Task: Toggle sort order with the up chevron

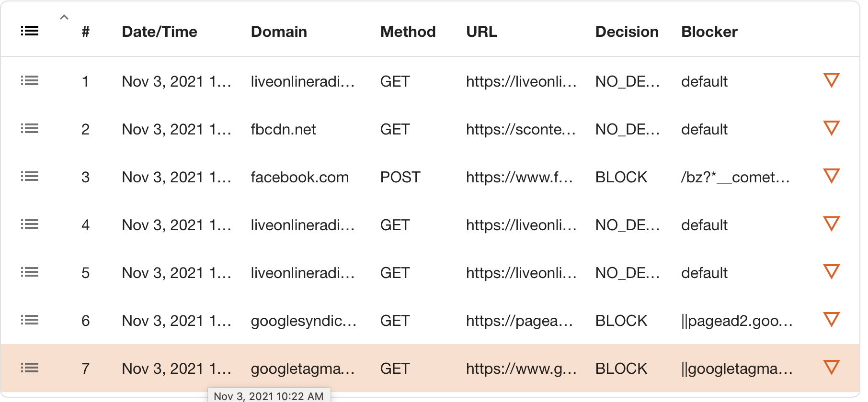Action: pyautogui.click(x=64, y=17)
